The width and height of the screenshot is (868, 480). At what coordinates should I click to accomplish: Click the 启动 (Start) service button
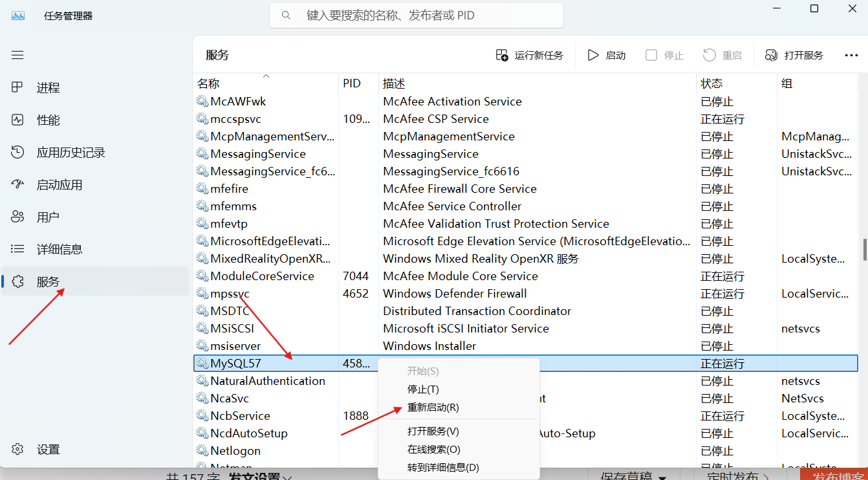pyautogui.click(x=606, y=55)
